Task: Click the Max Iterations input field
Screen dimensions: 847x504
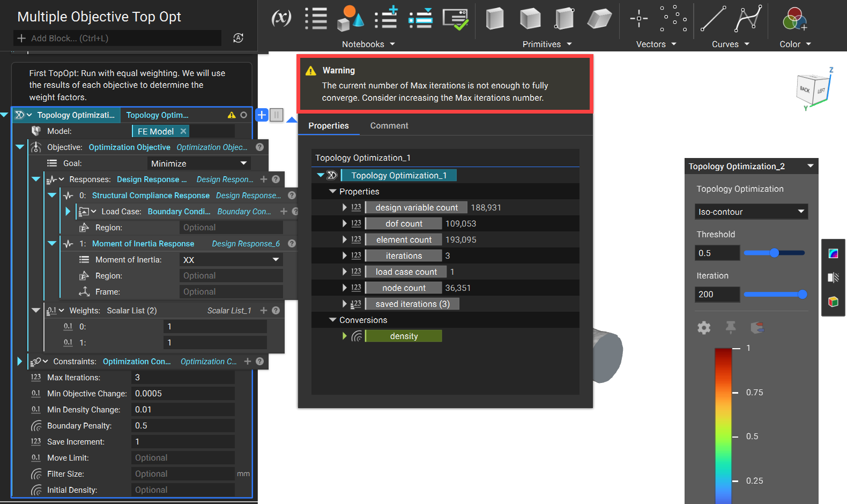Action: coord(183,378)
